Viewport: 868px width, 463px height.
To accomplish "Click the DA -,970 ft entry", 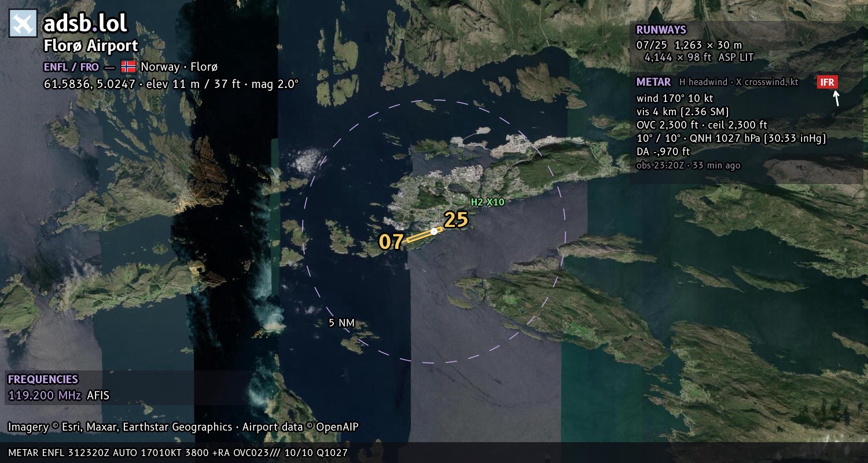I will (663, 152).
